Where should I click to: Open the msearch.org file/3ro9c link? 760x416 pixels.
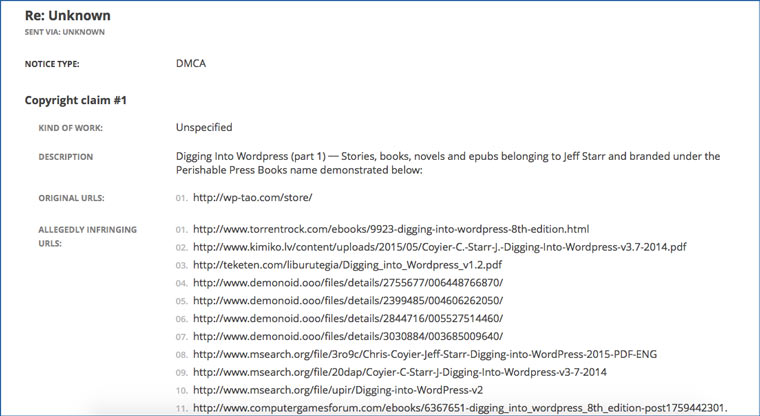pos(425,354)
